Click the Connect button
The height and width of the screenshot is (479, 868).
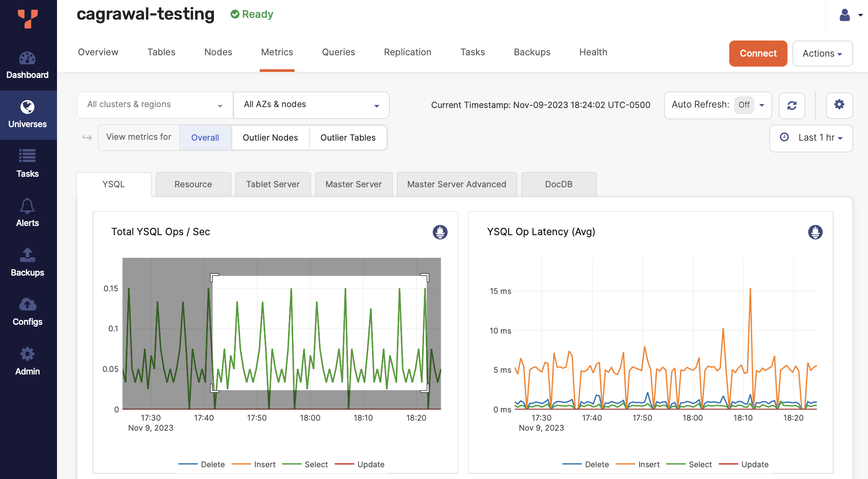click(x=758, y=53)
